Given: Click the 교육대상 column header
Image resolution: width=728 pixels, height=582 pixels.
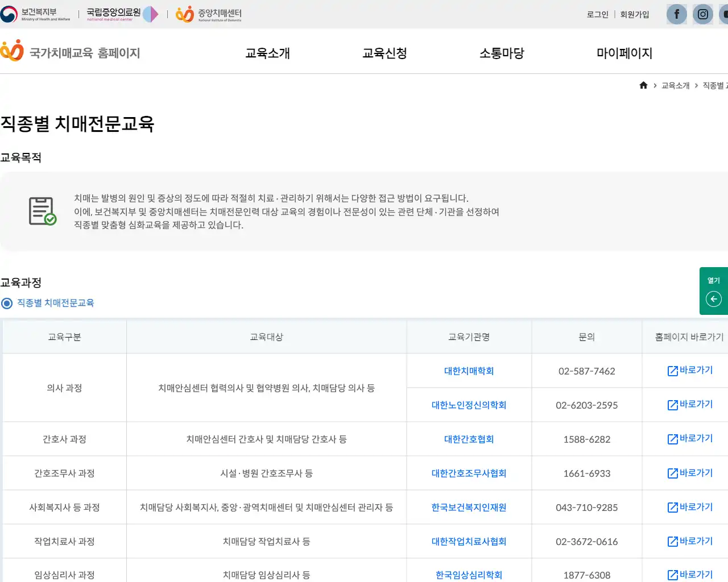Looking at the screenshot, I should 266,337.
